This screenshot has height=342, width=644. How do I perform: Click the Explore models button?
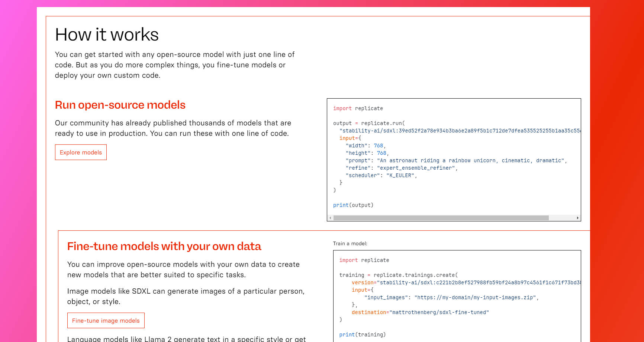pos(81,152)
